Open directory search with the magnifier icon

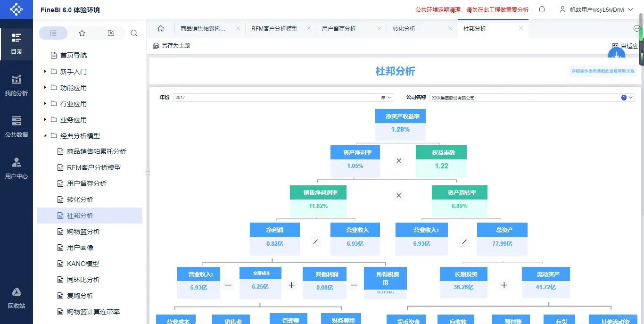pyautogui.click(x=134, y=33)
